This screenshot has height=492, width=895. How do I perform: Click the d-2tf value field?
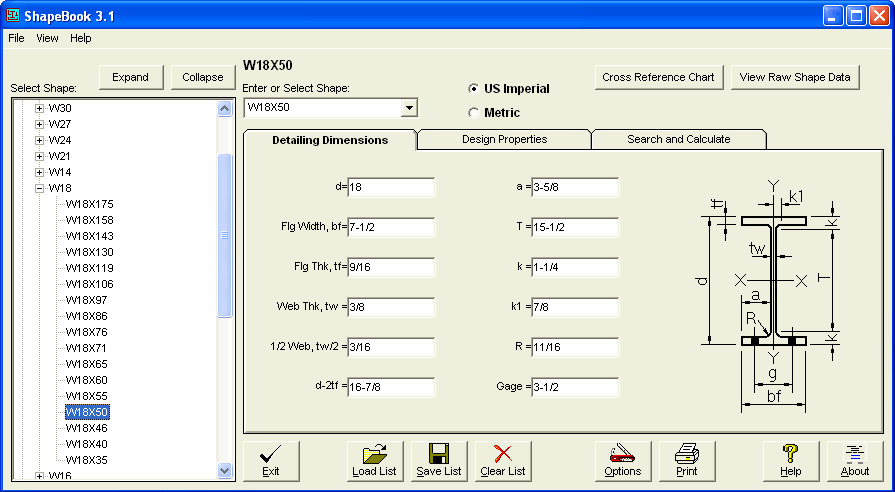click(391, 387)
